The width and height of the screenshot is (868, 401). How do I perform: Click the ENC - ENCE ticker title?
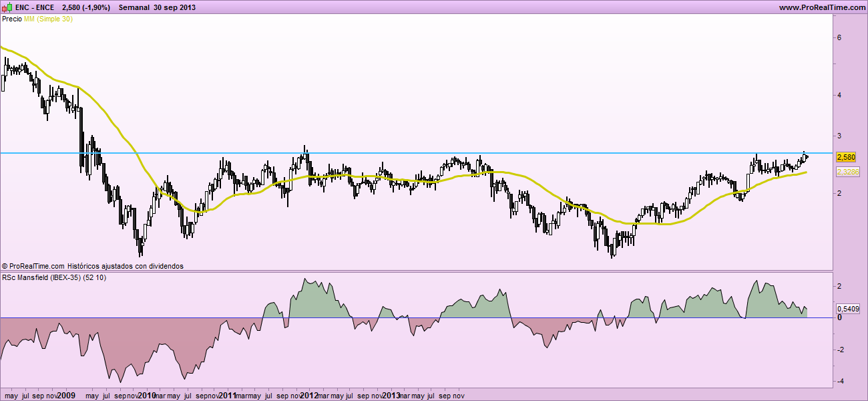pyautogui.click(x=35, y=7)
